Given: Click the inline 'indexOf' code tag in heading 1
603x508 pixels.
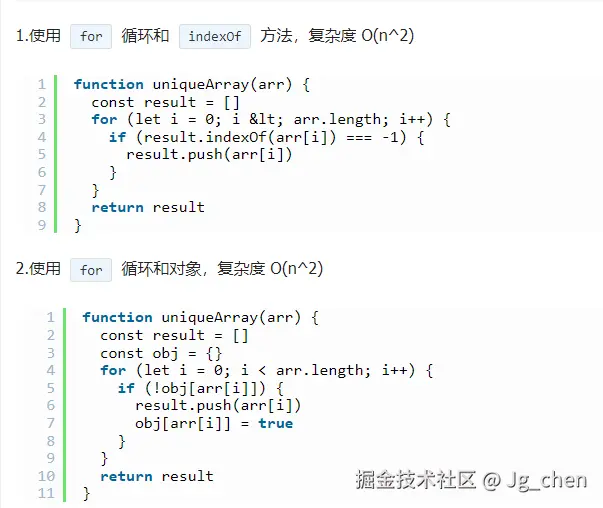Looking at the screenshot, I should tap(215, 36).
